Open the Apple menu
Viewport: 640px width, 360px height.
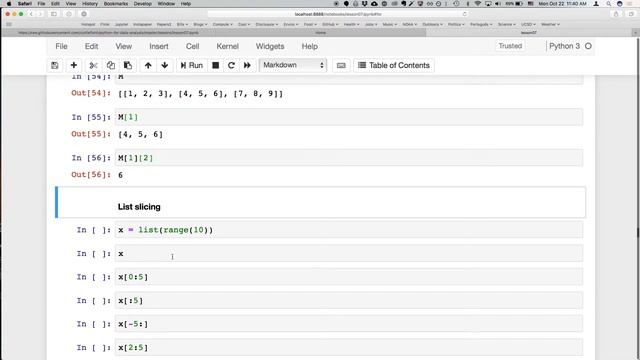9,4
